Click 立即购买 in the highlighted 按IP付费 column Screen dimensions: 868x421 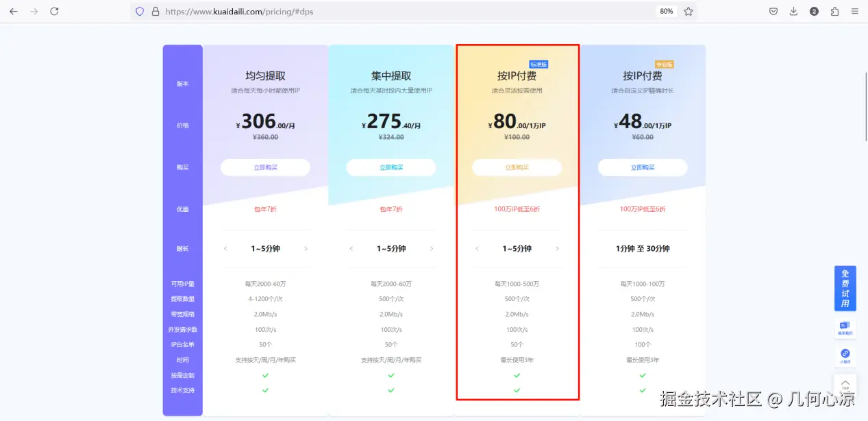point(517,167)
